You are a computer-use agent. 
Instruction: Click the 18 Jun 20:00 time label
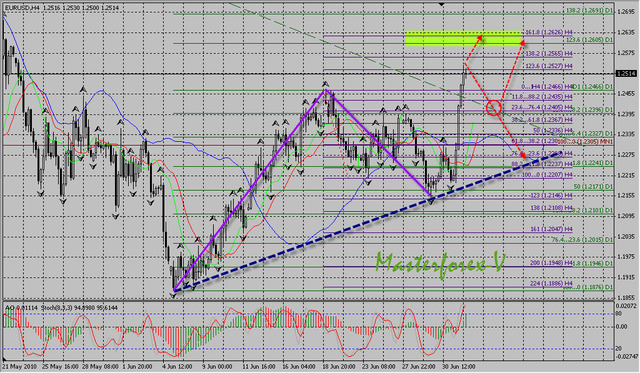tap(338, 366)
